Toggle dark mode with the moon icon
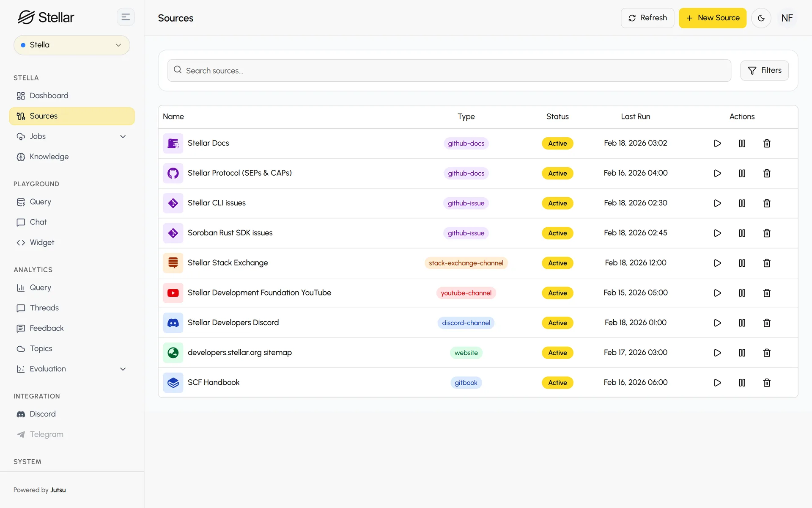The height and width of the screenshot is (508, 812). tap(761, 18)
